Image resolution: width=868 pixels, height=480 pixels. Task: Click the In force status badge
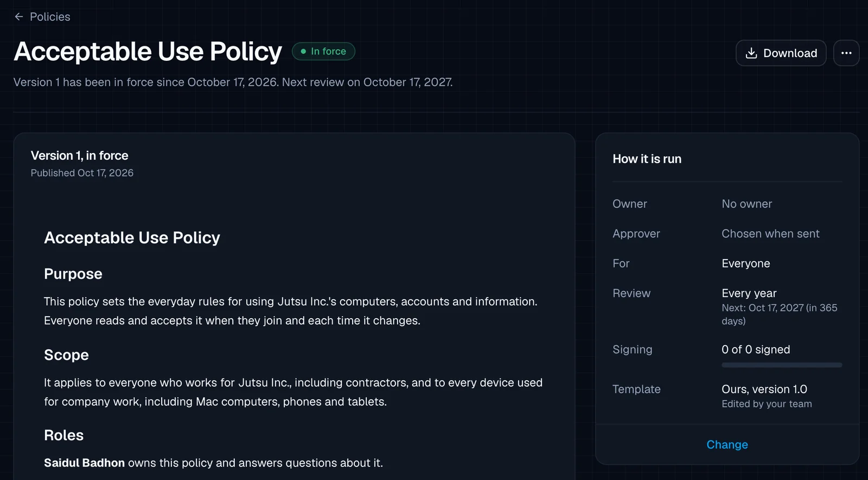(323, 52)
